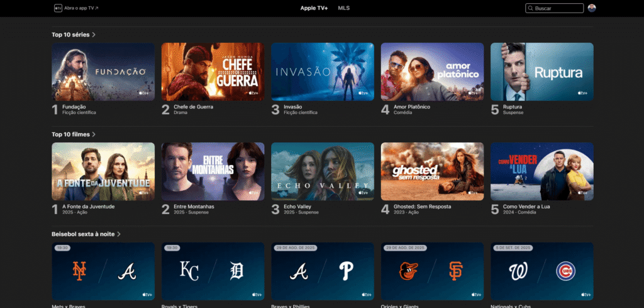Click tv+ badge on Ruptura thumbnail

click(583, 93)
